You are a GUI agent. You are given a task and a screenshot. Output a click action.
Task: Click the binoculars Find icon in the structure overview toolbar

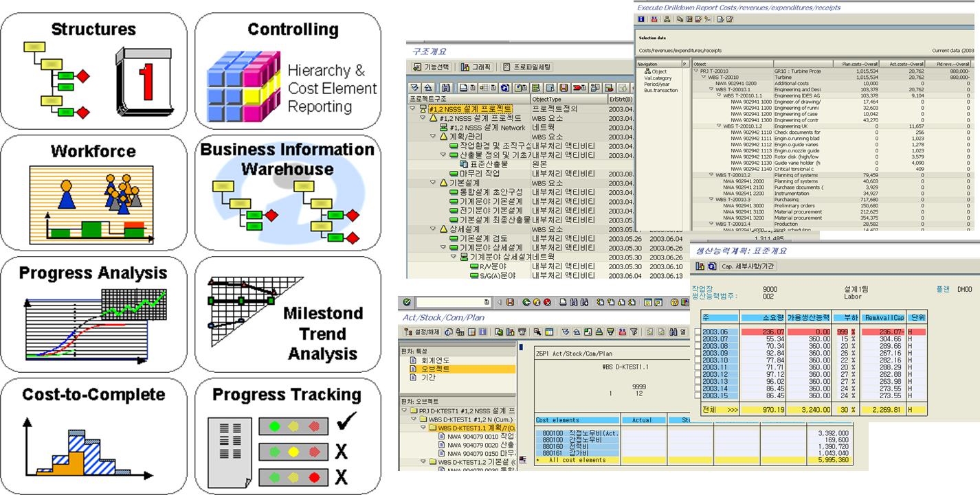click(446, 88)
